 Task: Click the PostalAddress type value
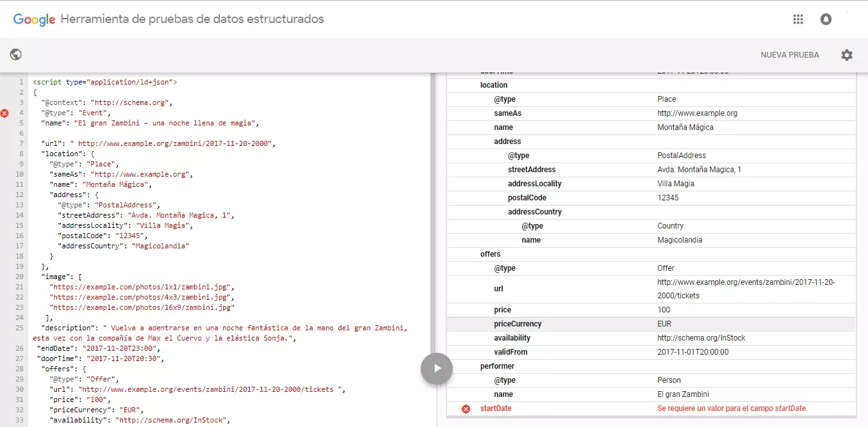tap(682, 156)
